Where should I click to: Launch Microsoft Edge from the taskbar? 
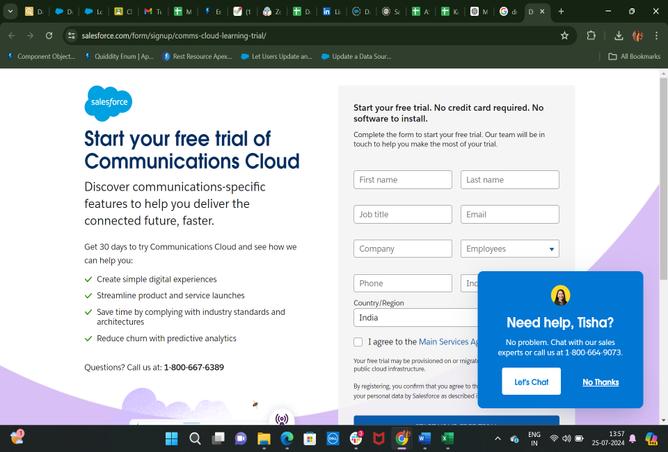point(287,438)
